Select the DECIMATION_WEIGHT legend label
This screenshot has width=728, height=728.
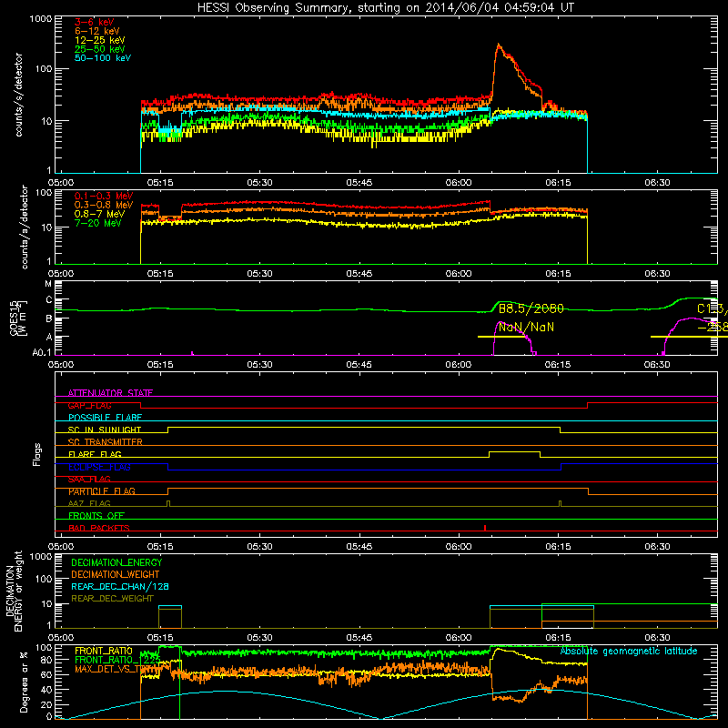point(116,575)
